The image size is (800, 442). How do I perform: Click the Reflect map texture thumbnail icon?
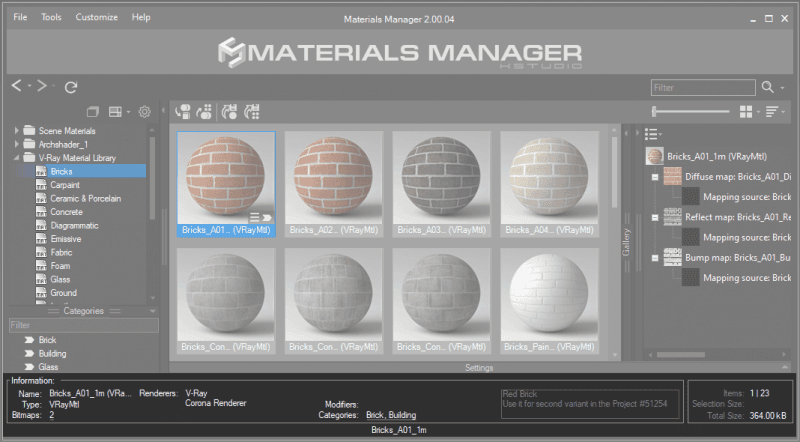[672, 217]
